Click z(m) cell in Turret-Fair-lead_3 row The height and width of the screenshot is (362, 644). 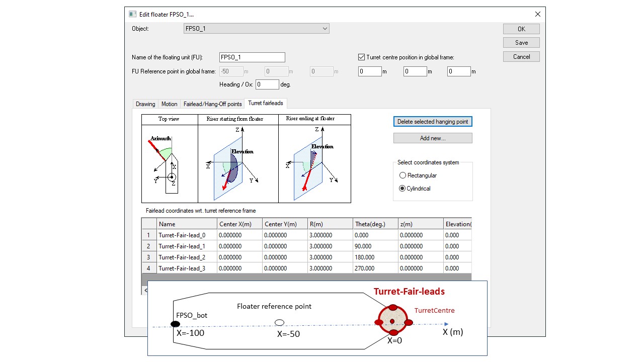(420, 268)
